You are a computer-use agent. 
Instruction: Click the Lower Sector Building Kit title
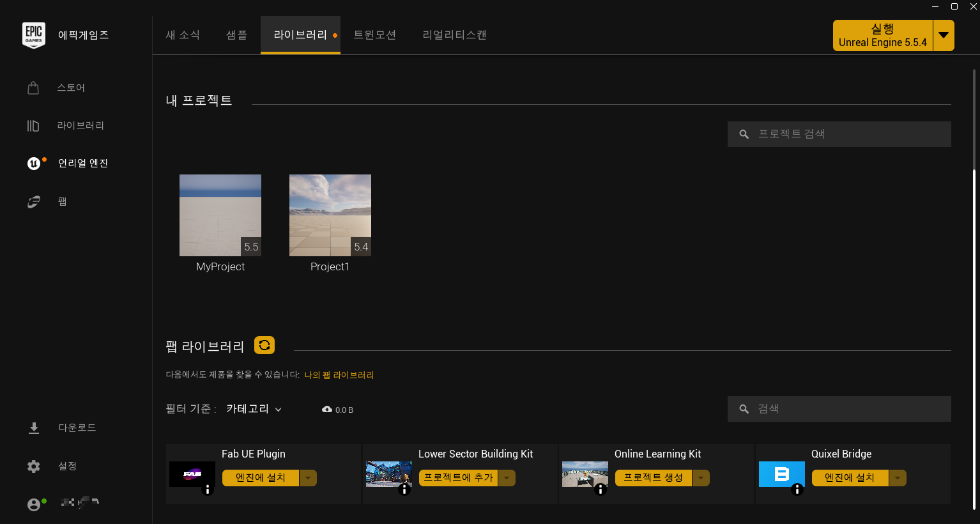click(476, 454)
